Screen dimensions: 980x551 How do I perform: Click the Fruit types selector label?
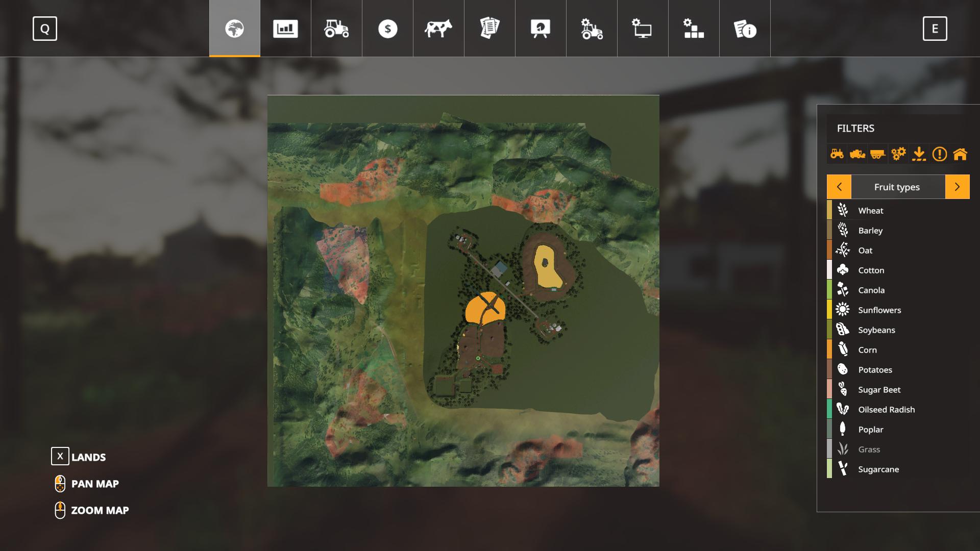[897, 187]
